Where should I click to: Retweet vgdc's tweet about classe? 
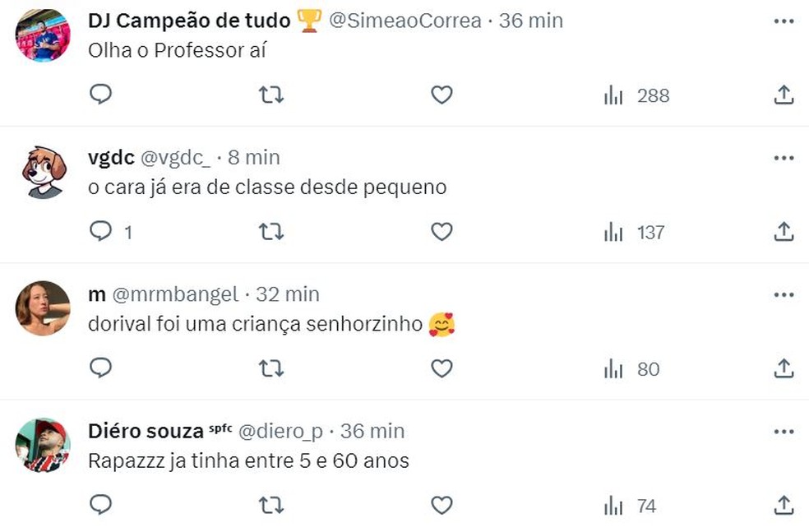[271, 232]
